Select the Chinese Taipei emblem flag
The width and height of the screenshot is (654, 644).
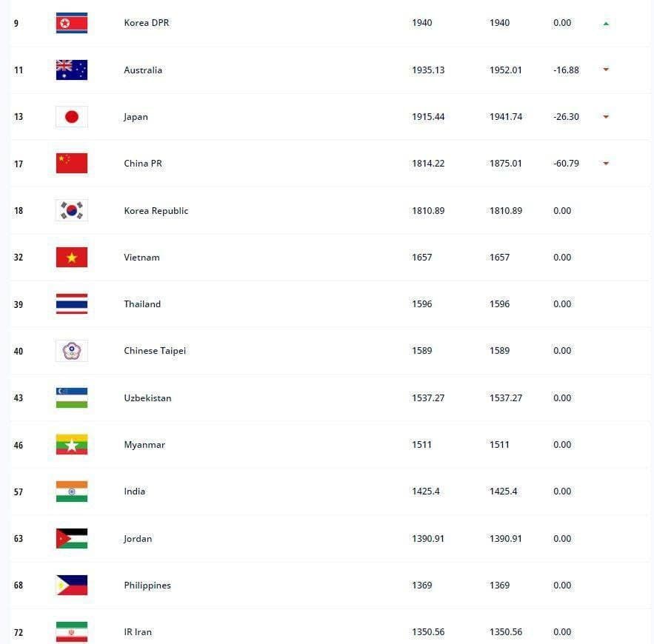coord(72,351)
